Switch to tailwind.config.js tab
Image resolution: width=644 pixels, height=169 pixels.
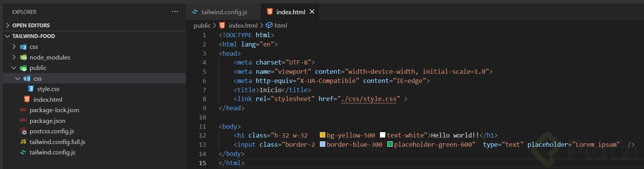(224, 12)
